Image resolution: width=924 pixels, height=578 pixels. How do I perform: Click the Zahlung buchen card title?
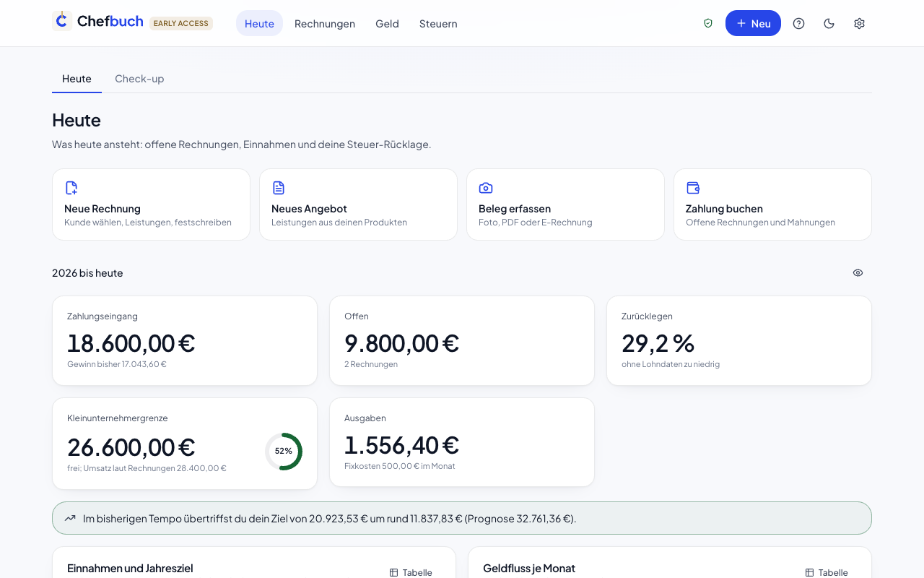(724, 209)
